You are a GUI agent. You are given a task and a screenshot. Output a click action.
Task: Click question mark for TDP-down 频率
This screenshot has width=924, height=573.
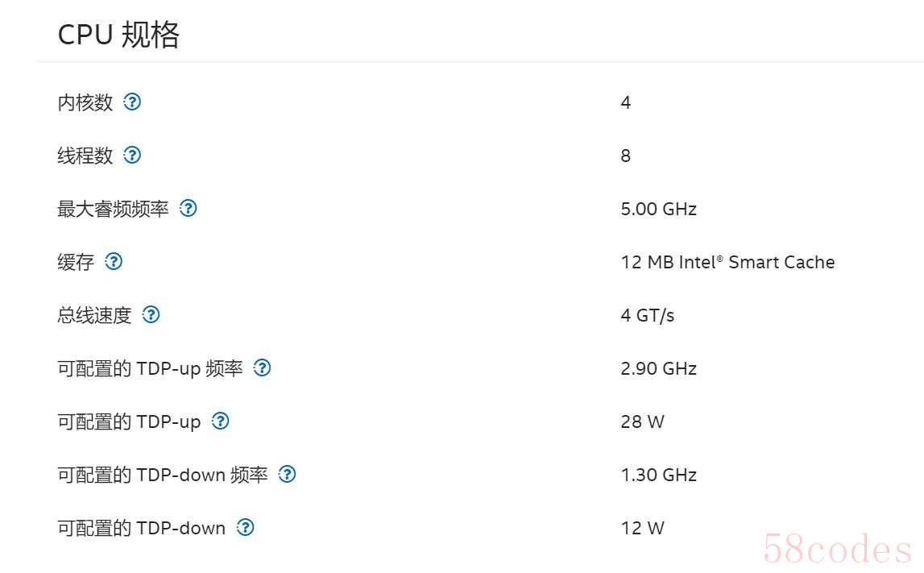coord(287,474)
